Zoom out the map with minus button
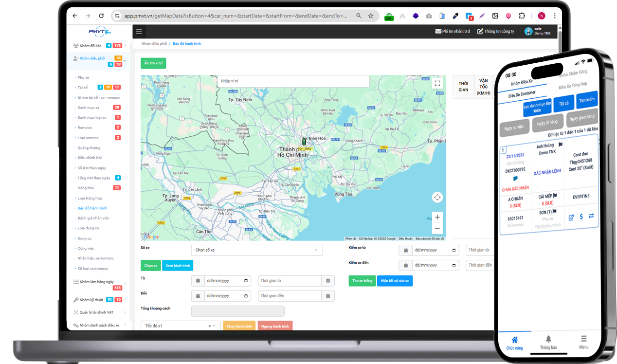The height and width of the screenshot is (364, 617). click(437, 228)
